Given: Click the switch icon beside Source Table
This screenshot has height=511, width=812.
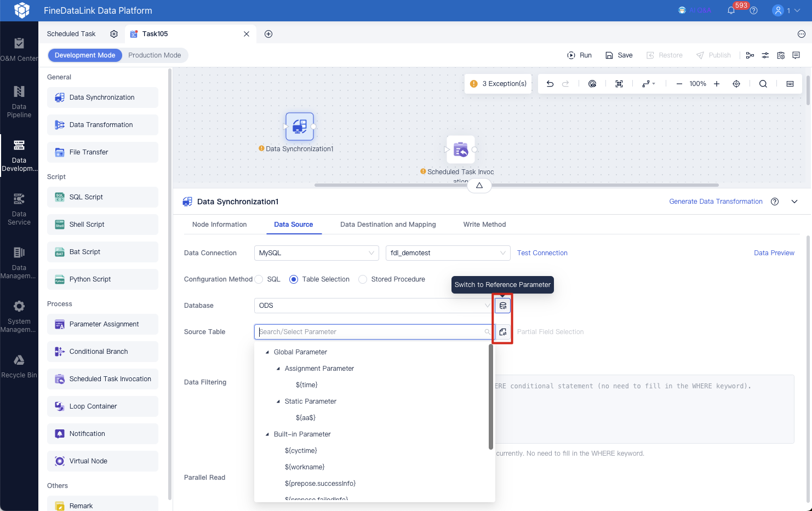Looking at the screenshot, I should pos(503,332).
